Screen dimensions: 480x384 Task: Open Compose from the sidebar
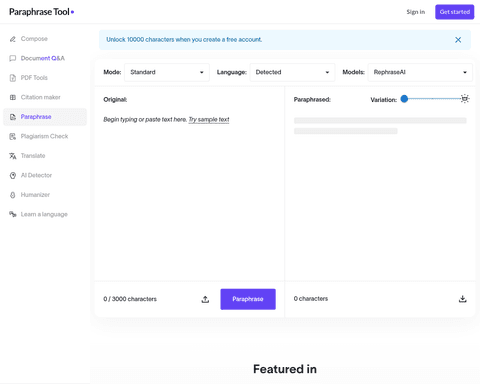point(34,39)
